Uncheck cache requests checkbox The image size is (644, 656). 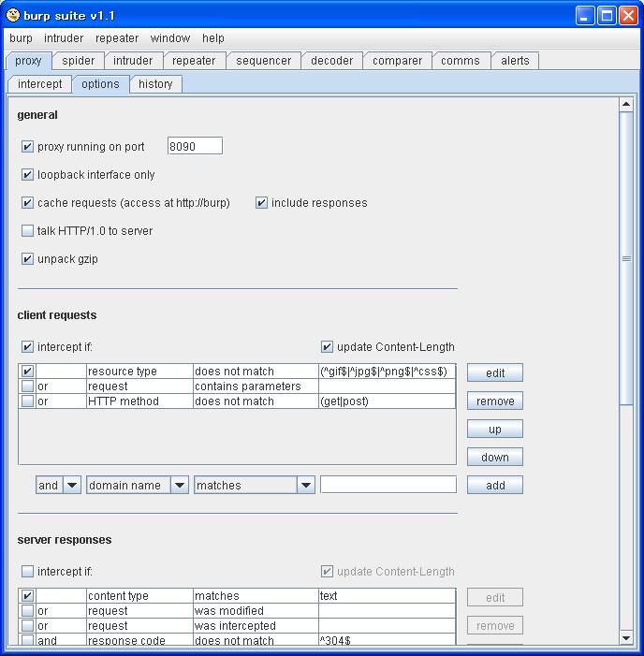pyautogui.click(x=27, y=203)
